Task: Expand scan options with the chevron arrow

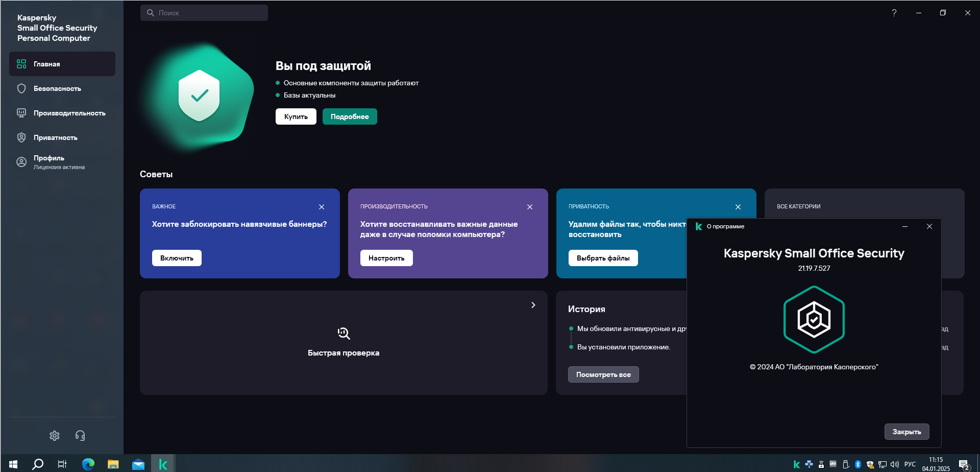Action: click(533, 305)
